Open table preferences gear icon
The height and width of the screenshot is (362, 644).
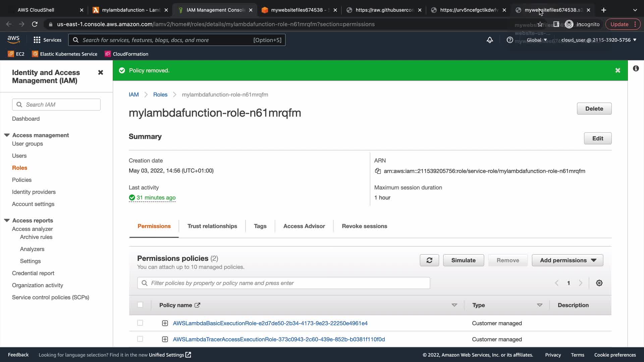tap(599, 283)
